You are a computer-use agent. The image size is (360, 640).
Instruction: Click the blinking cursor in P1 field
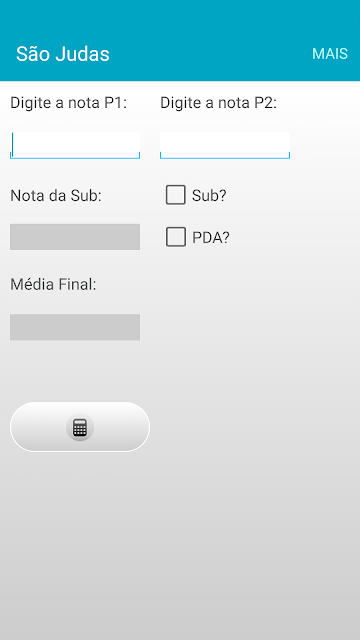click(13, 144)
